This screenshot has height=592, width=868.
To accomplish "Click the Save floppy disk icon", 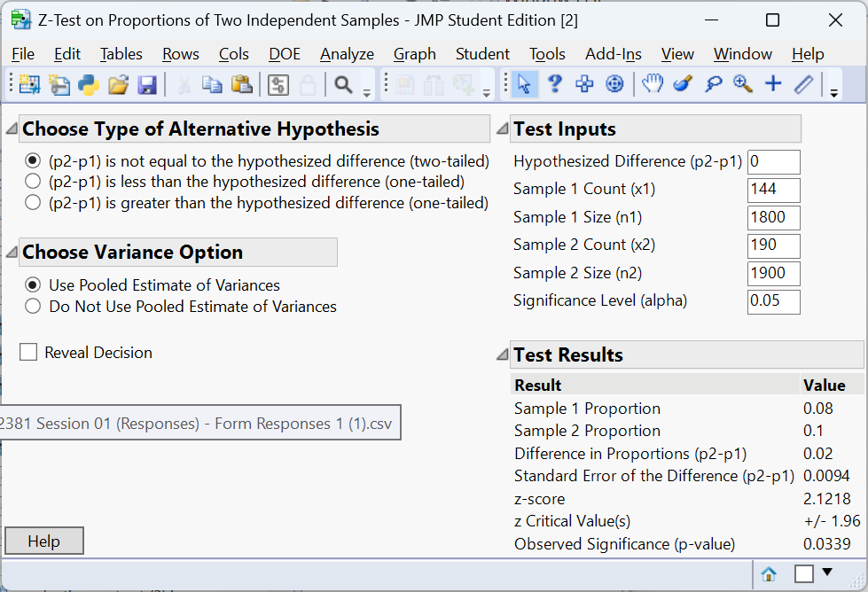I will pos(147,84).
